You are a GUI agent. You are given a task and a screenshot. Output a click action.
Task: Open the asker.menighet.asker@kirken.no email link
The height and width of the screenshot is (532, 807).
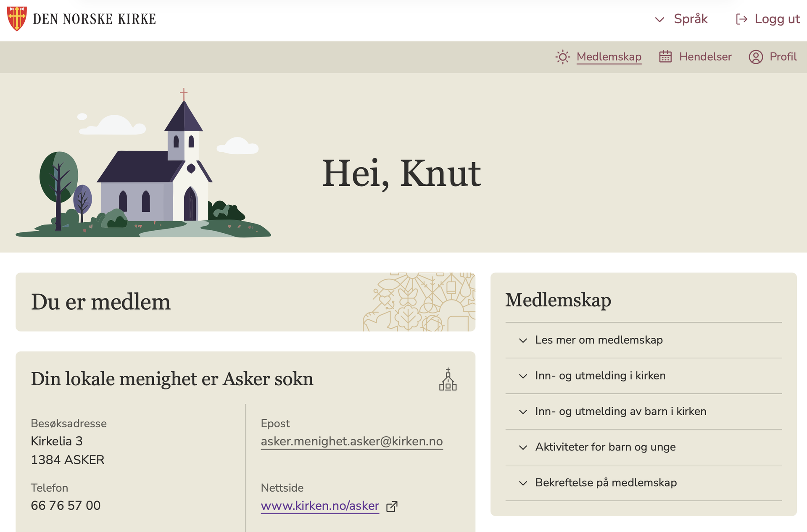pyautogui.click(x=351, y=441)
